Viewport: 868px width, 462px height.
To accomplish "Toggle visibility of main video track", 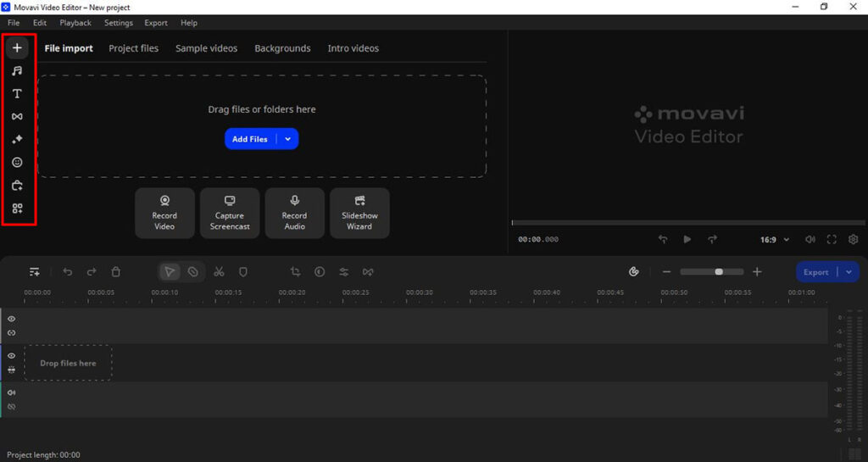I will pyautogui.click(x=11, y=356).
